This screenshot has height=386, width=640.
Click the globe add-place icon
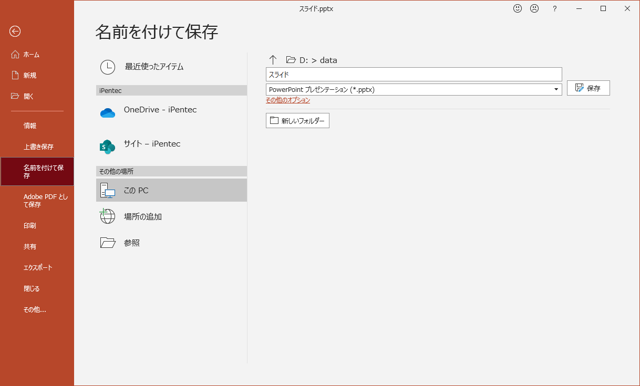[107, 216]
